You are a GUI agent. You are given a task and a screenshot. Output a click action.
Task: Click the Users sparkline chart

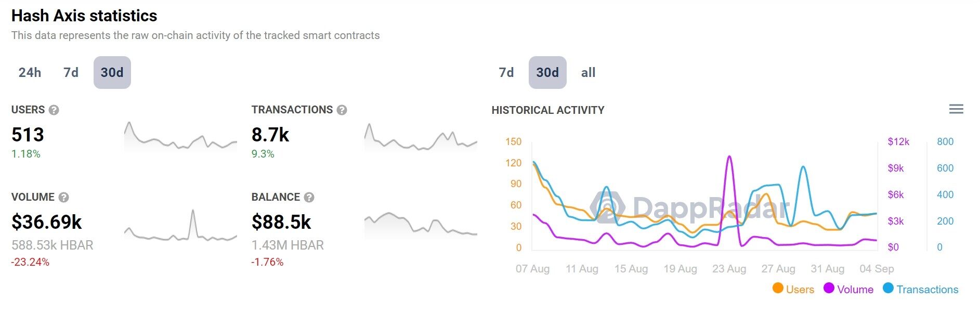click(x=180, y=137)
